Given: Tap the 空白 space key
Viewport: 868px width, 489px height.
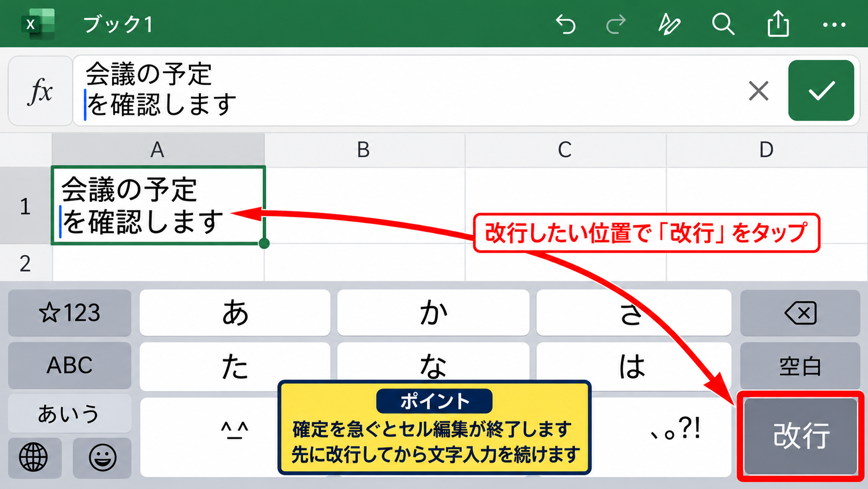Looking at the screenshot, I should [x=800, y=366].
